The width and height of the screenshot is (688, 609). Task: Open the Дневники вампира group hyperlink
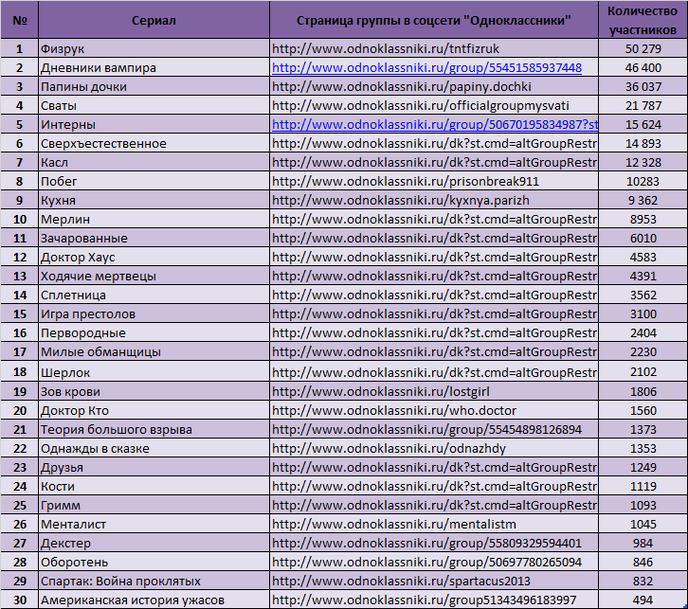tap(426, 68)
